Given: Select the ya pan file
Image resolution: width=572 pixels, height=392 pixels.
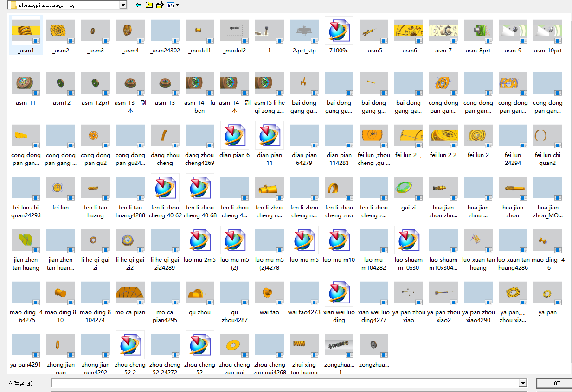Looking at the screenshot, I should [x=548, y=297].
